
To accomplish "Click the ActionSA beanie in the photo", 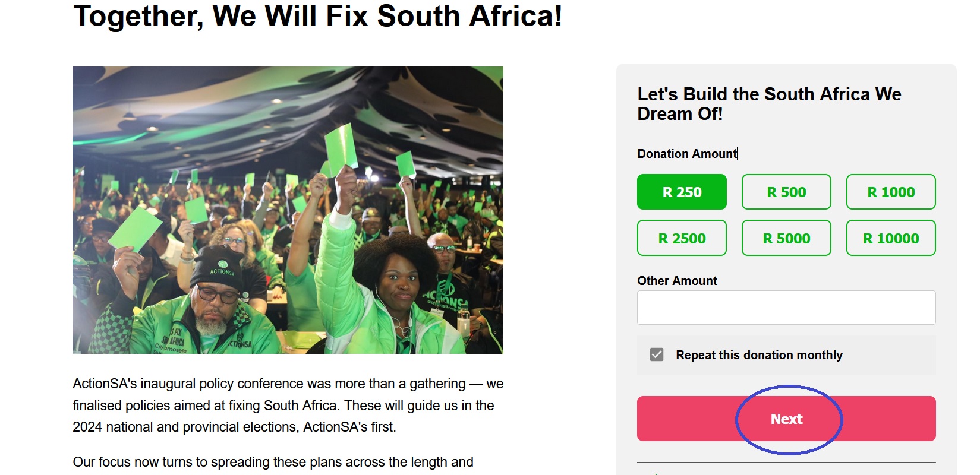I will [216, 267].
